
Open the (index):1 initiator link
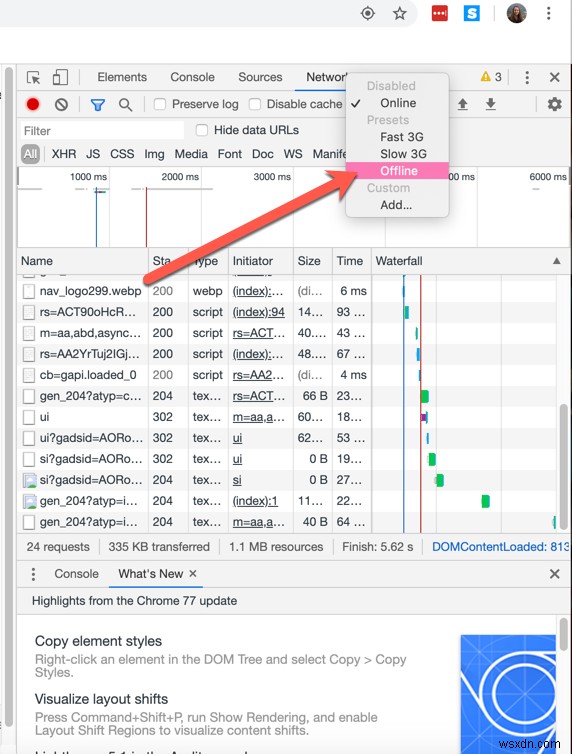click(x=255, y=501)
